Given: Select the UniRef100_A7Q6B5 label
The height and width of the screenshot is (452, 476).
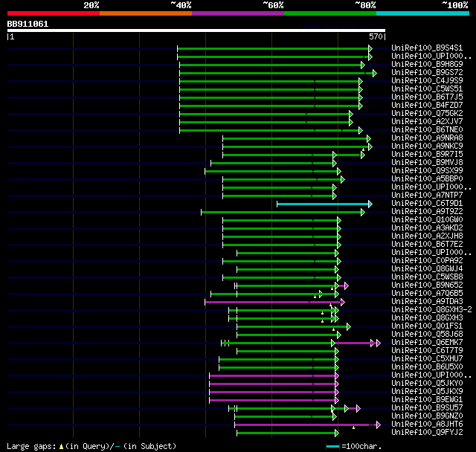Looking at the screenshot, I should [427, 294].
